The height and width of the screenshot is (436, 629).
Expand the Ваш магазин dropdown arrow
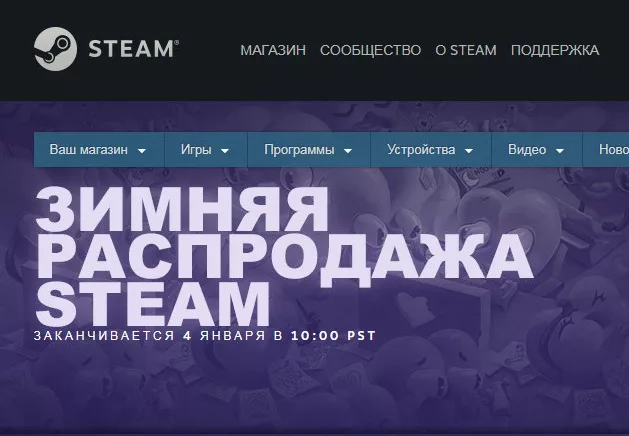click(142, 151)
